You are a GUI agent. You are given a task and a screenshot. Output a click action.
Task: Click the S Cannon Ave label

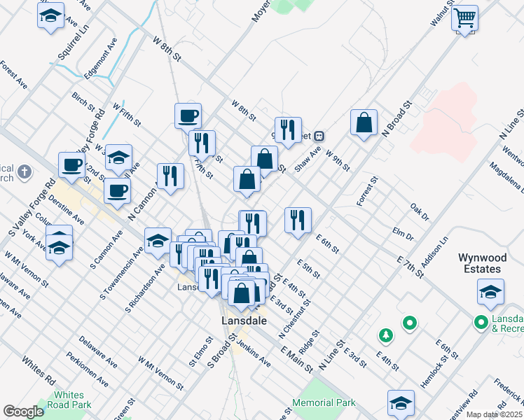coord(106,249)
